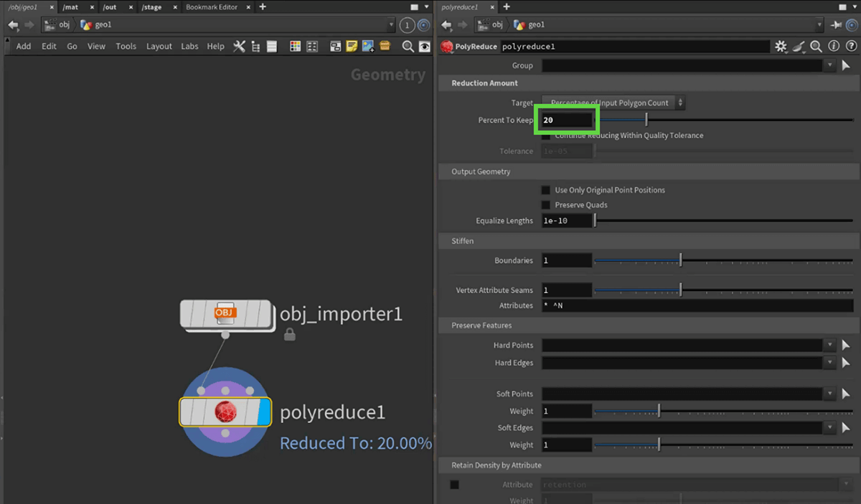Click the Group selection arrow icon
Screen dimensions: 861x504
tap(845, 65)
